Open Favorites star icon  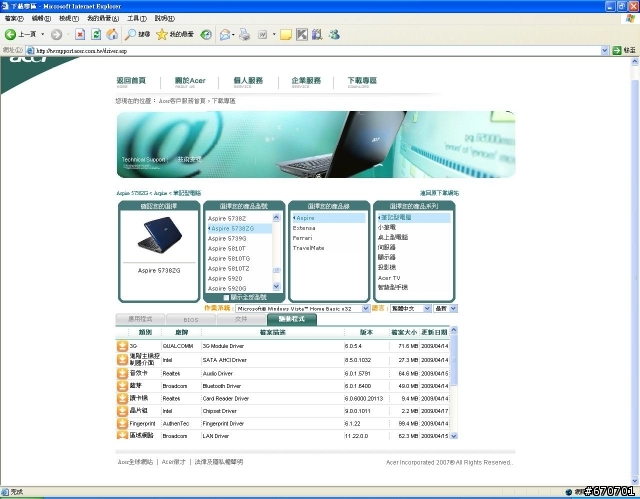click(162, 35)
